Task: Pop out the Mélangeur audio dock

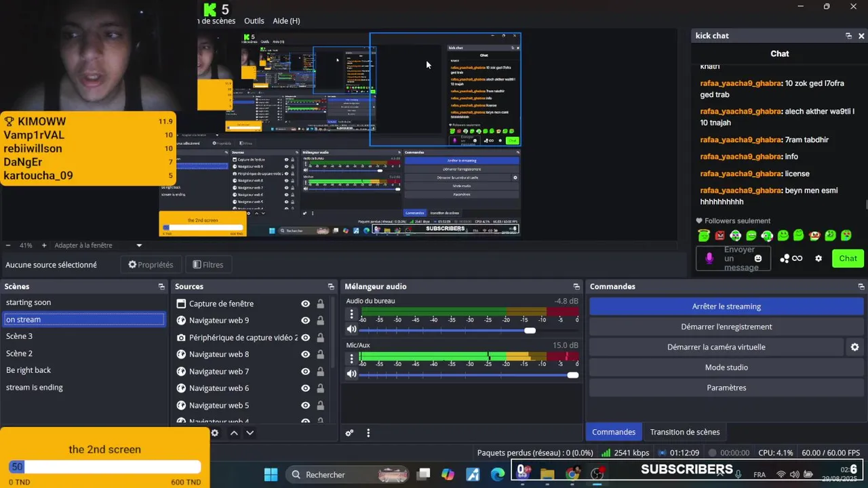Action: coord(576,287)
